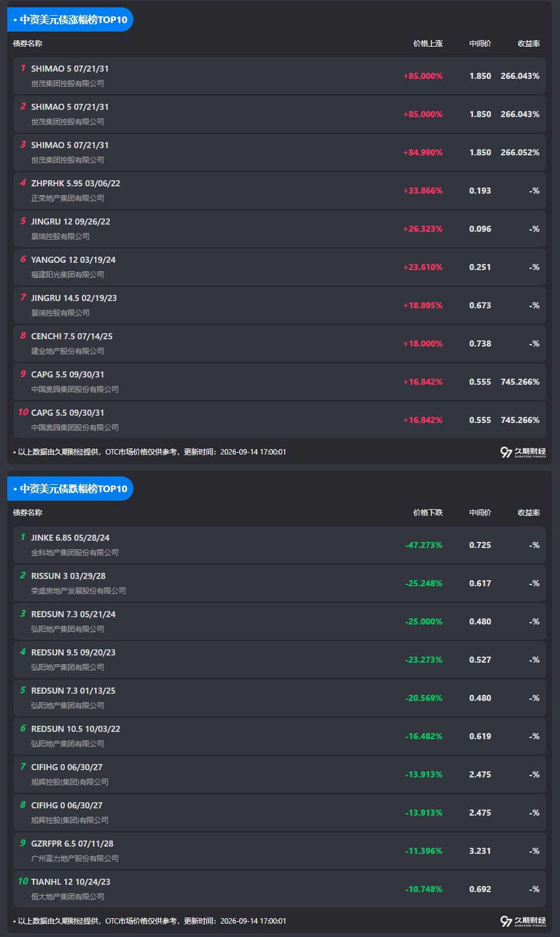Select the -16.482% price drop value
This screenshot has height=937, width=560.
tap(424, 736)
